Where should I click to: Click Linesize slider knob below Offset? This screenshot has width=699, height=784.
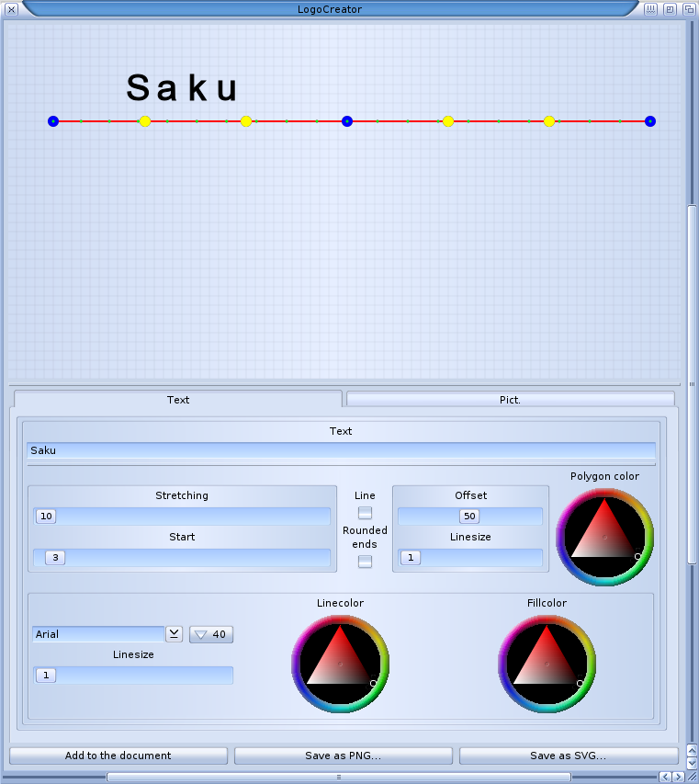coord(411,558)
